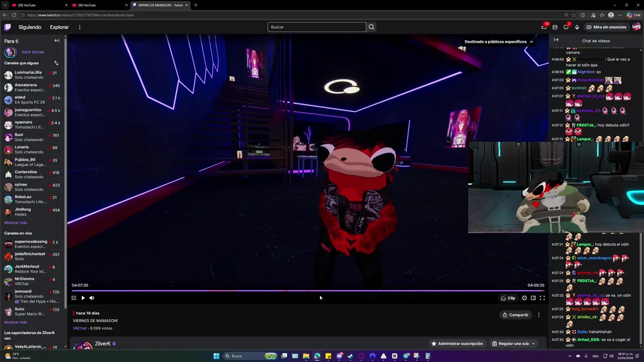Open Suzu channel in sidebar
The height and width of the screenshot is (362, 644).
click(32, 311)
